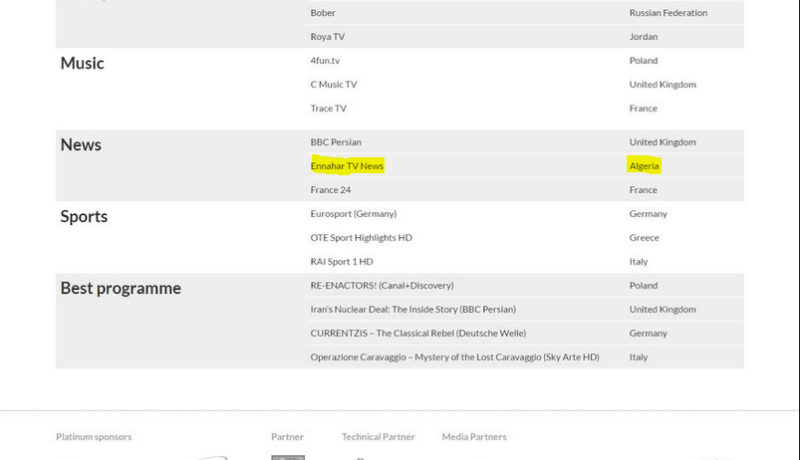
Task: Click the Technical Partner footer label
Action: [x=378, y=437]
